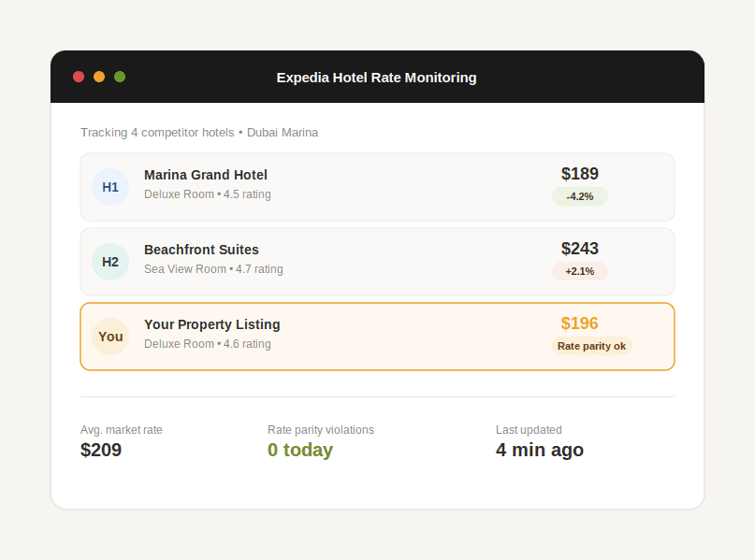The image size is (755, 560).
Task: Minimize using the yellow window button
Action: 99,77
